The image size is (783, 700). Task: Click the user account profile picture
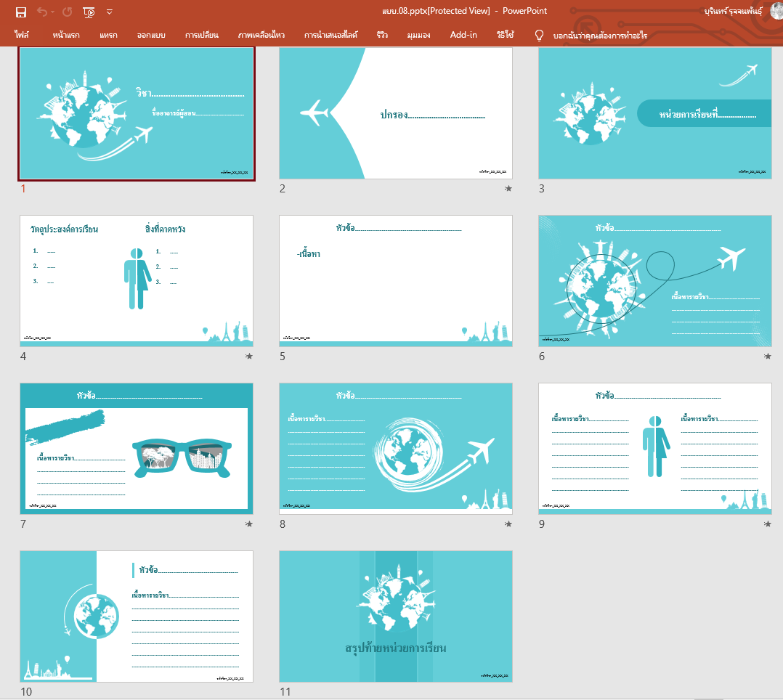click(x=776, y=11)
